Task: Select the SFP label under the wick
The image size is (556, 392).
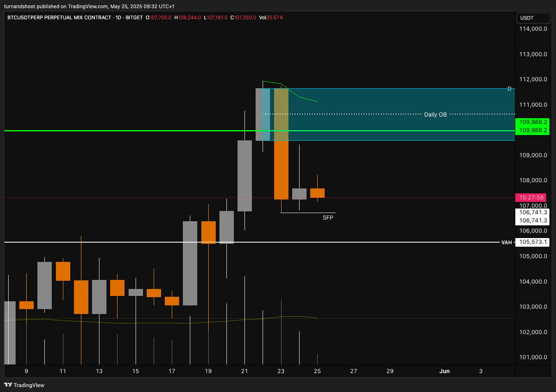Action: point(328,218)
